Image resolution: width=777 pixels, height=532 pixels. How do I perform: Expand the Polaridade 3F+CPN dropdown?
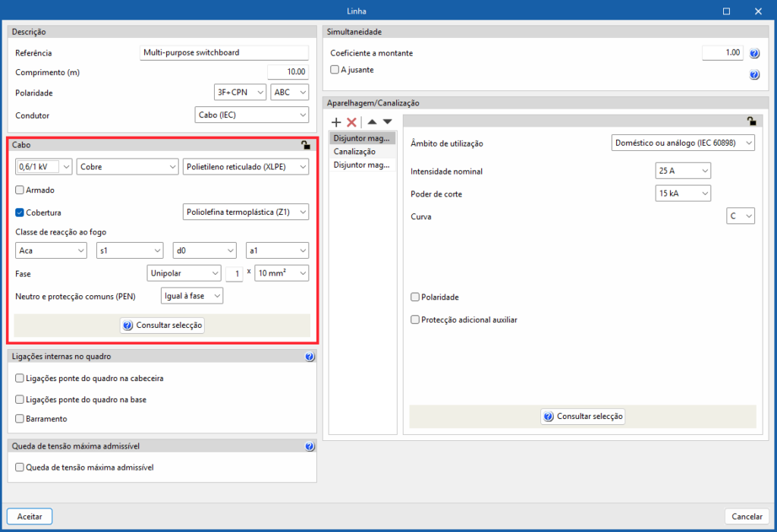pos(238,93)
